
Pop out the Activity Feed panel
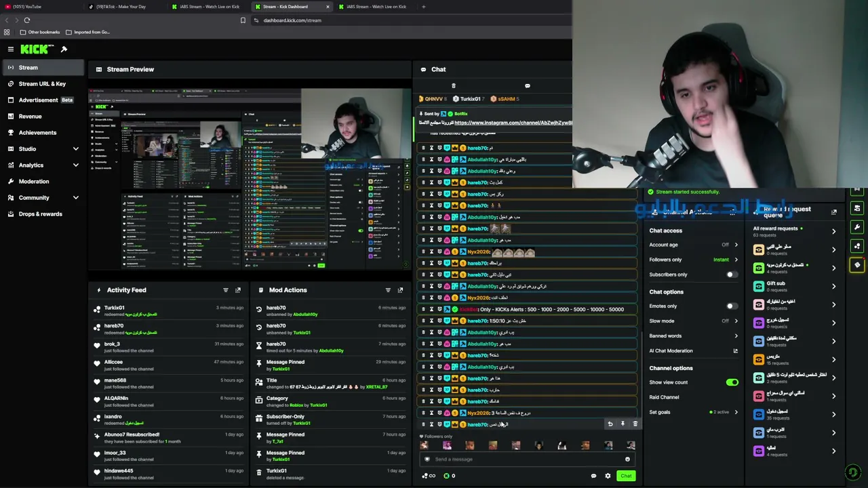238,290
